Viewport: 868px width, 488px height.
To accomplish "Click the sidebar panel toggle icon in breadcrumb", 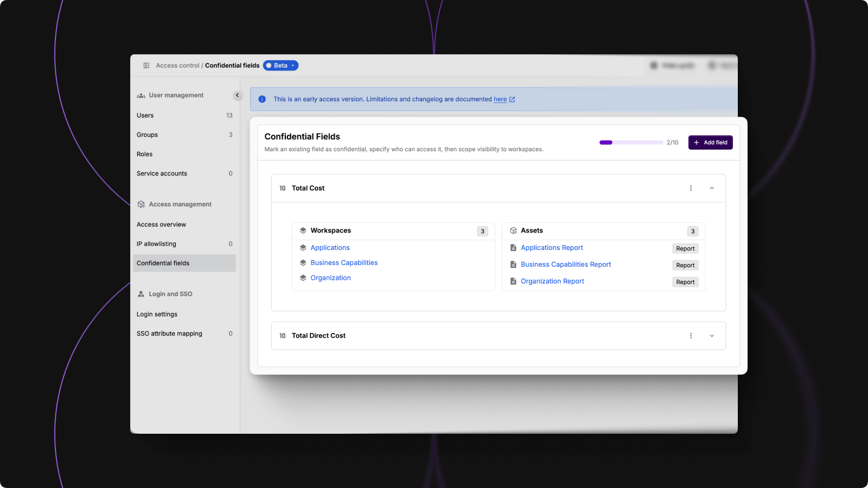I will pyautogui.click(x=146, y=66).
